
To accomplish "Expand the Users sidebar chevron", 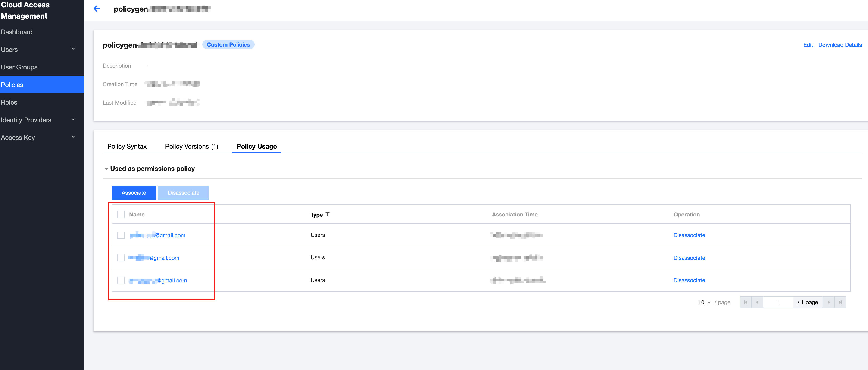I will pos(73,49).
